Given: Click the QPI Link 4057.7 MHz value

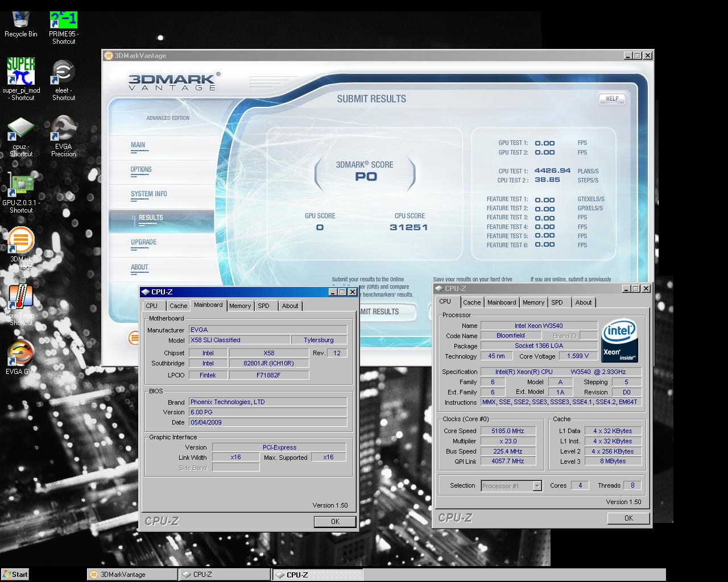Looking at the screenshot, I should [x=508, y=462].
